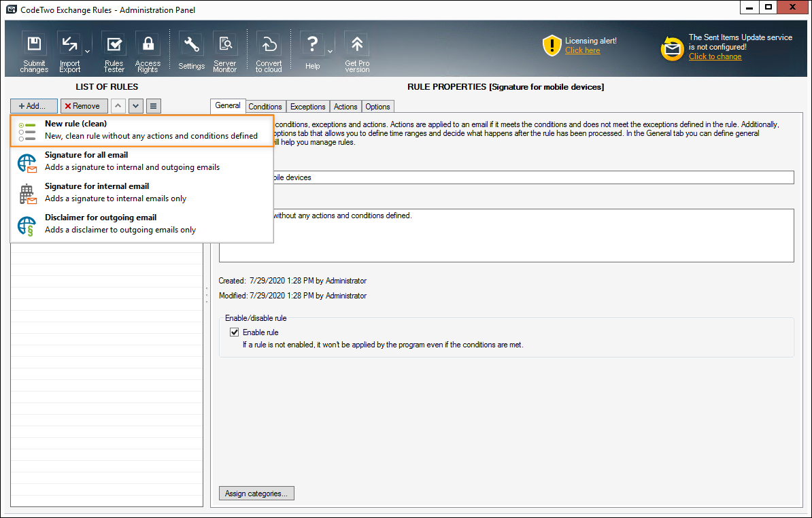Open the rules list menu (three lines) icon

(153, 105)
